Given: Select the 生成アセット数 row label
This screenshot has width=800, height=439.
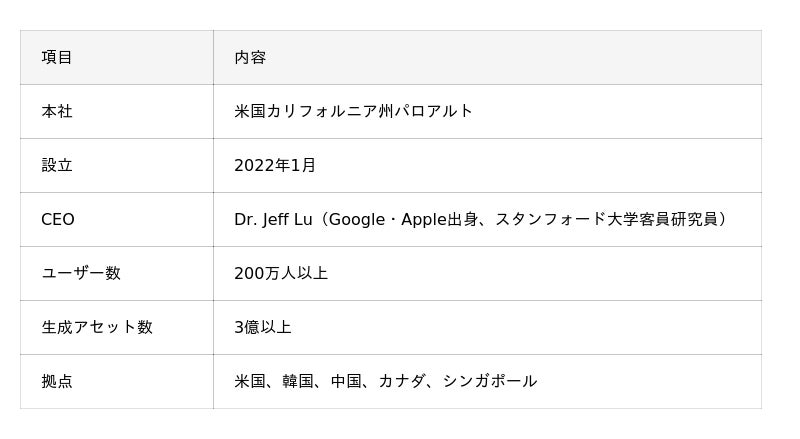Looking at the screenshot, I should pos(97,328).
